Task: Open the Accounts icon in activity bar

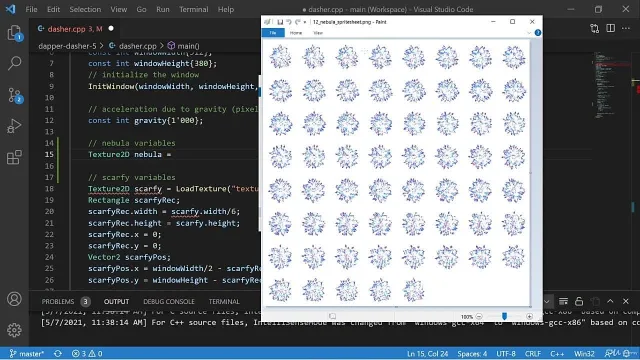Action: 14,299
